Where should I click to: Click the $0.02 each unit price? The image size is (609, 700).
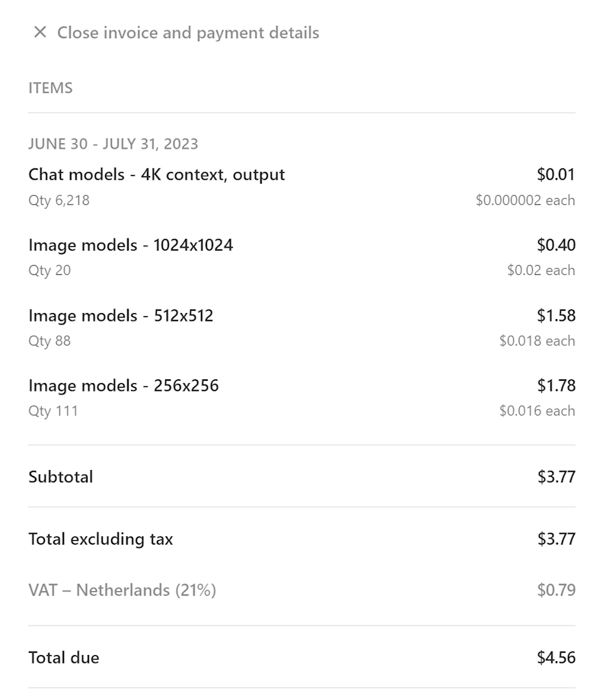541,270
